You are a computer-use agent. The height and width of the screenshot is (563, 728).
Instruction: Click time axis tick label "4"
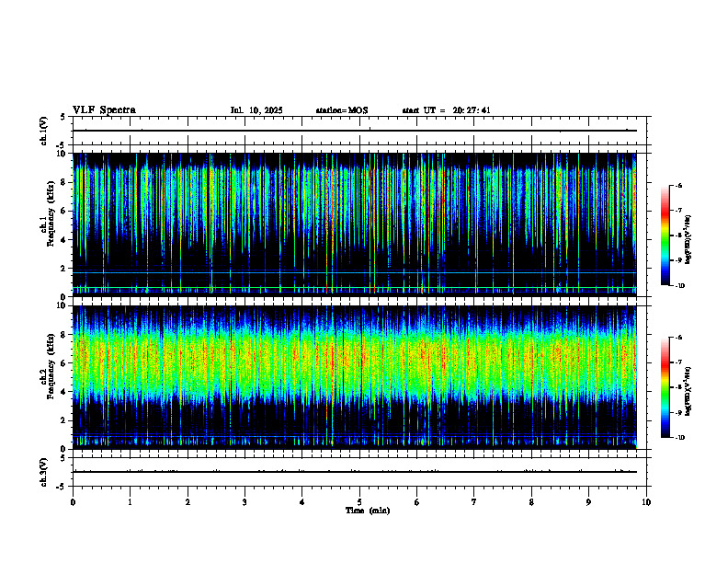point(302,502)
